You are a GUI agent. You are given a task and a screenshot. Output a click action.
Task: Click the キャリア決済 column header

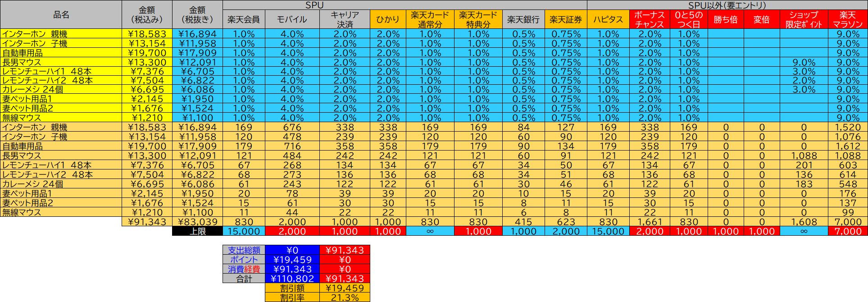[345, 19]
